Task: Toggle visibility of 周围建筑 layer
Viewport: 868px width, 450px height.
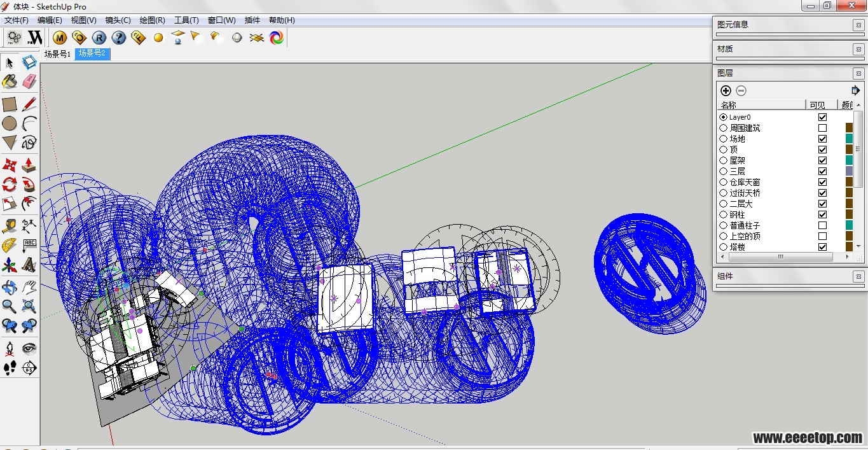Action: pos(822,128)
